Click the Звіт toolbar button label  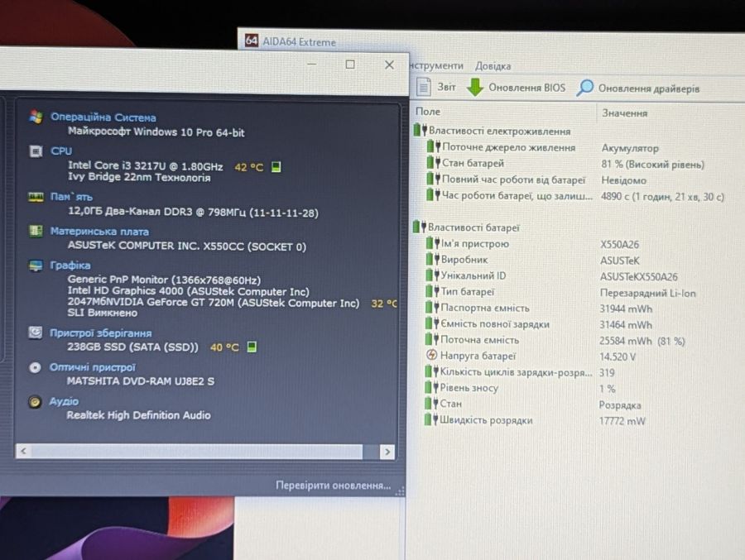(446, 87)
